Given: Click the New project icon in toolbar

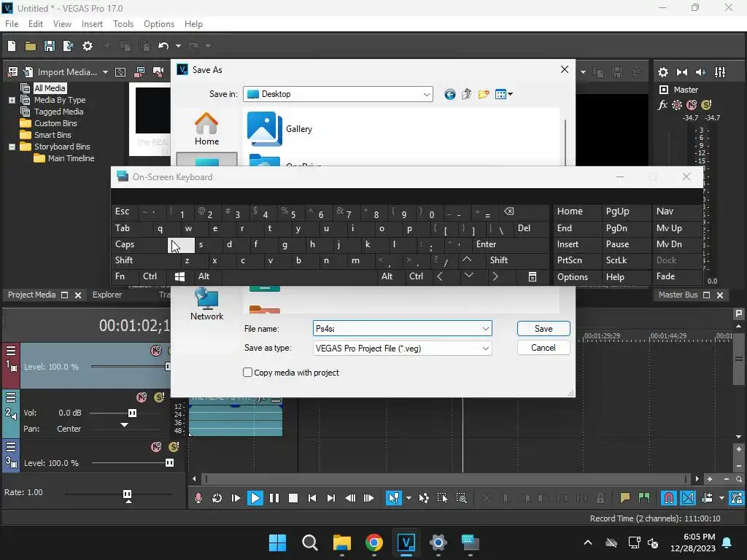Looking at the screenshot, I should pos(12,46).
